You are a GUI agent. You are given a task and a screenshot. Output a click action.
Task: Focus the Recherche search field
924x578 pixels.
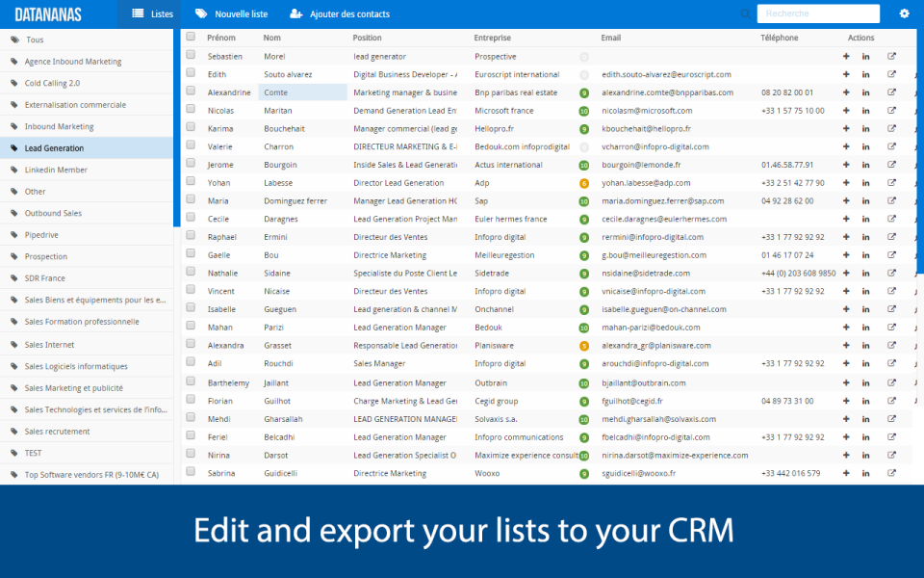817,13
